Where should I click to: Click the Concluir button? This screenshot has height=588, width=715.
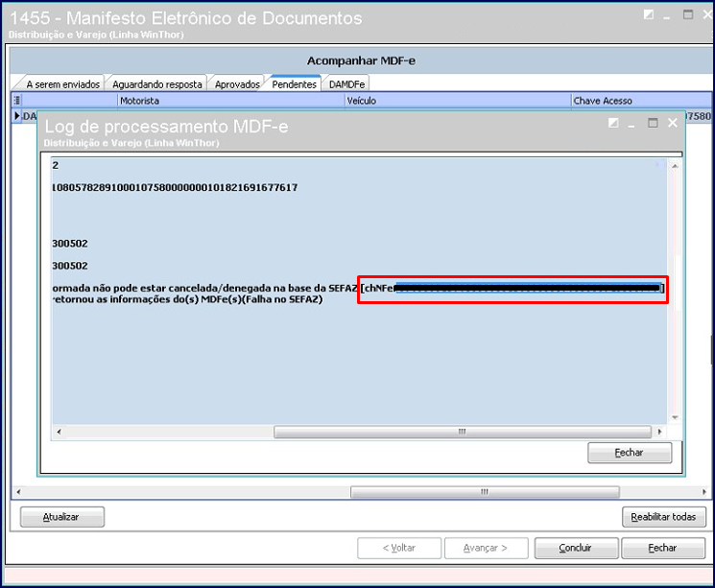(576, 548)
